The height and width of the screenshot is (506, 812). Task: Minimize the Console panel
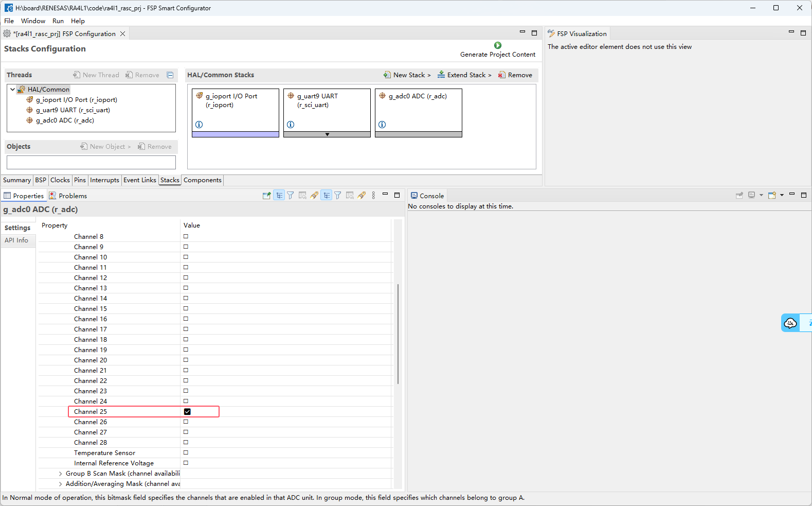pyautogui.click(x=792, y=194)
